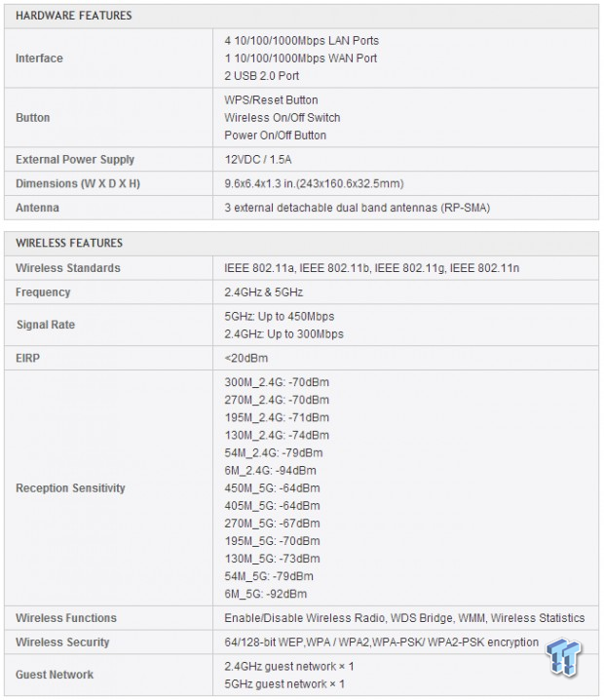The width and height of the screenshot is (604, 700).
Task: Select '54M_2.4G: -79dBm' line
Action: [274, 453]
